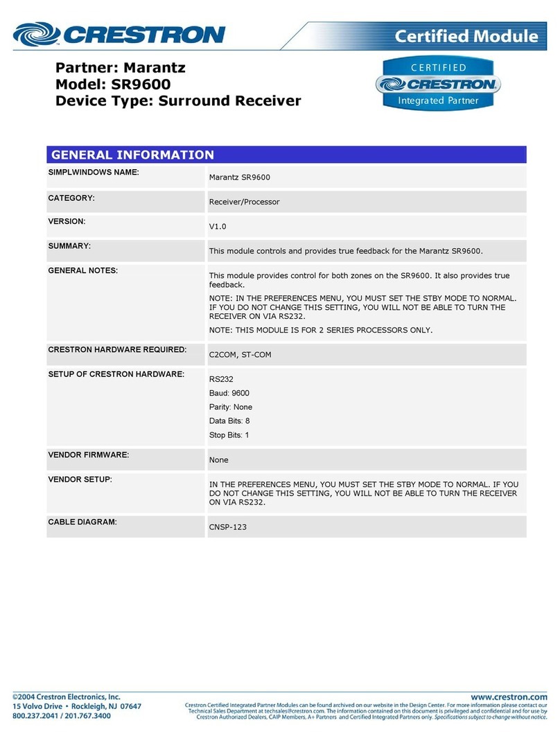560x743 pixels.
Task: Select the summary text about true feedback
Action: click(346, 251)
